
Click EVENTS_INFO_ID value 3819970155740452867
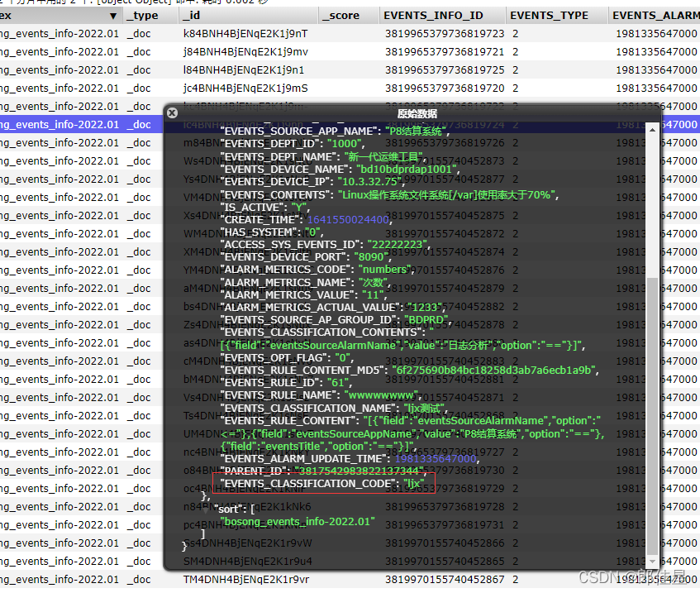tap(445, 580)
